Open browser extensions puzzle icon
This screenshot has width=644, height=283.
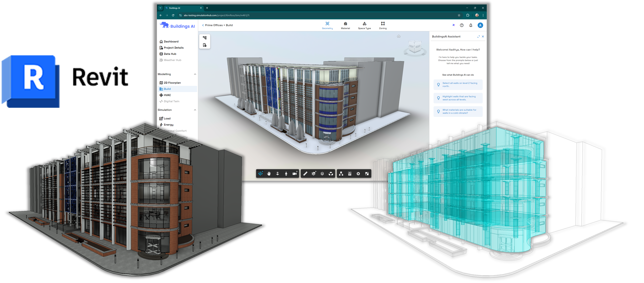[x=468, y=15]
